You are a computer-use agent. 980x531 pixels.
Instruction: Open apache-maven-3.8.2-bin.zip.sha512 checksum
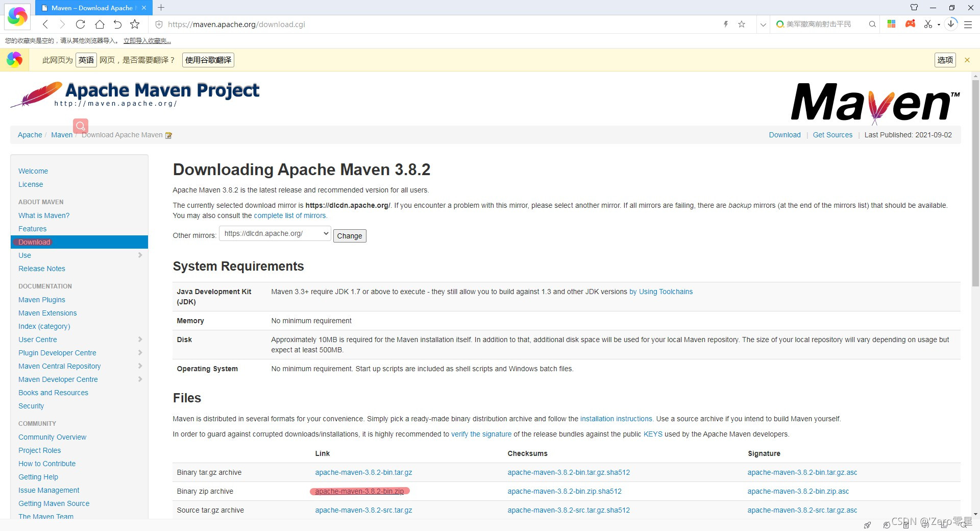(565, 491)
